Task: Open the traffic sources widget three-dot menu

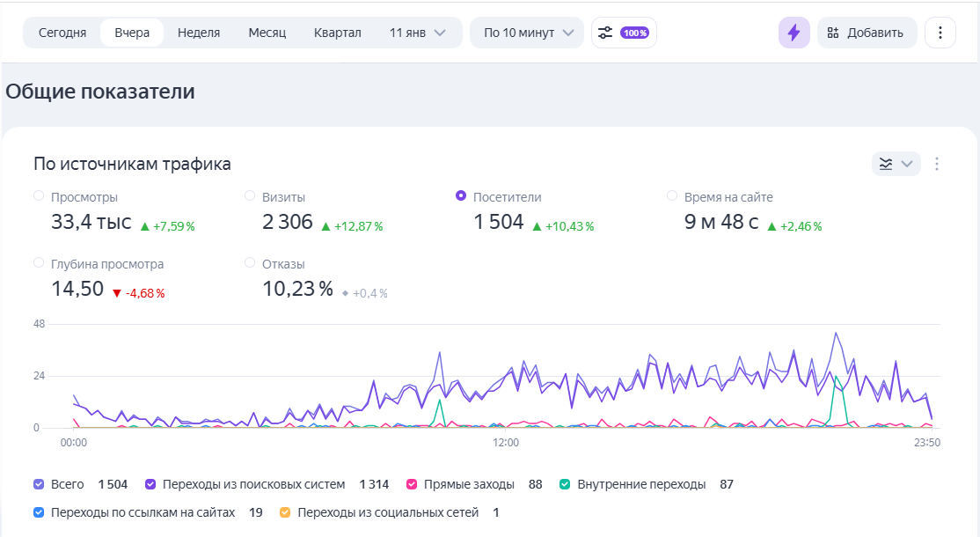Action: click(937, 164)
